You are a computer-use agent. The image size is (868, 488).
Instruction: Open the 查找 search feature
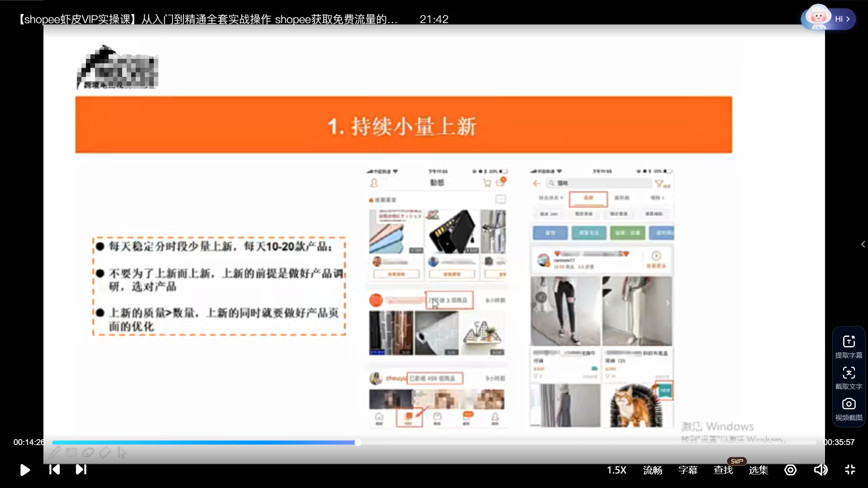click(723, 470)
